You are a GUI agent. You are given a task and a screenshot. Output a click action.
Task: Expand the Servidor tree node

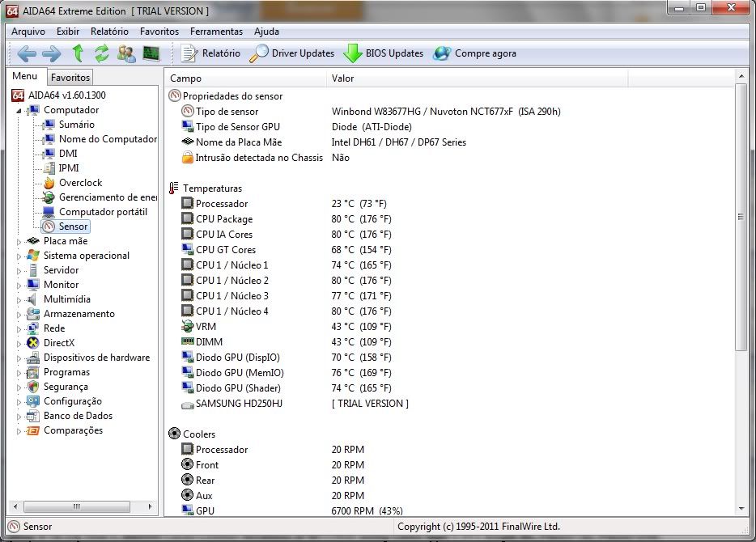pyautogui.click(x=19, y=271)
